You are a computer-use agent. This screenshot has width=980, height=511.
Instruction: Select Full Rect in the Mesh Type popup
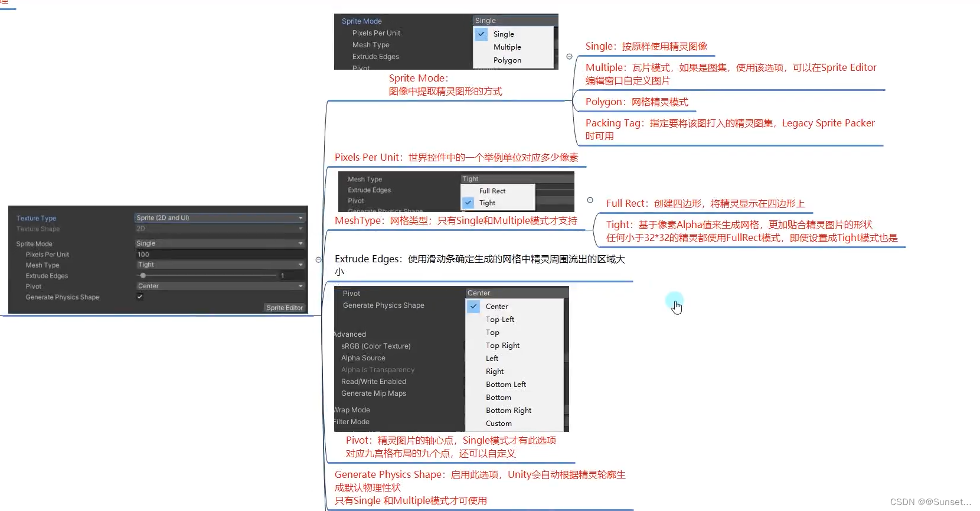pyautogui.click(x=498, y=191)
